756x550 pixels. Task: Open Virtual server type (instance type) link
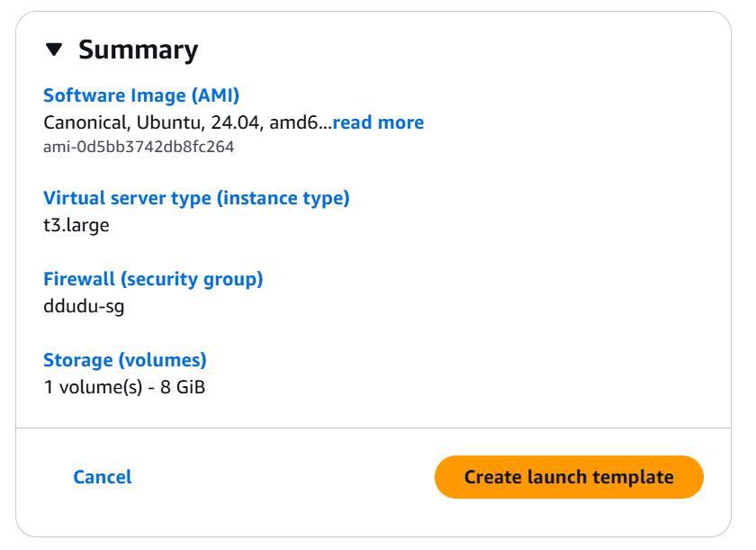[196, 198]
